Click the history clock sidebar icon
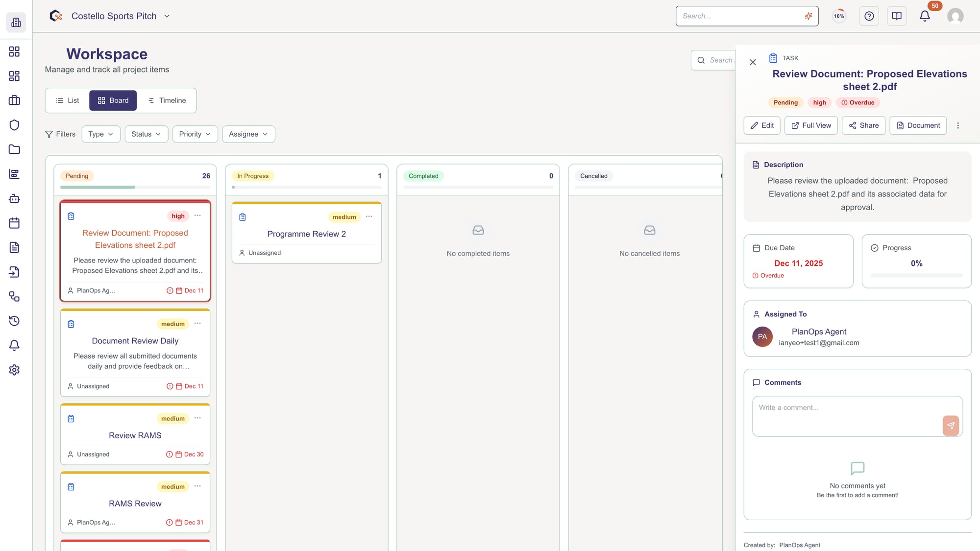This screenshot has height=551, width=980. pos(14,321)
